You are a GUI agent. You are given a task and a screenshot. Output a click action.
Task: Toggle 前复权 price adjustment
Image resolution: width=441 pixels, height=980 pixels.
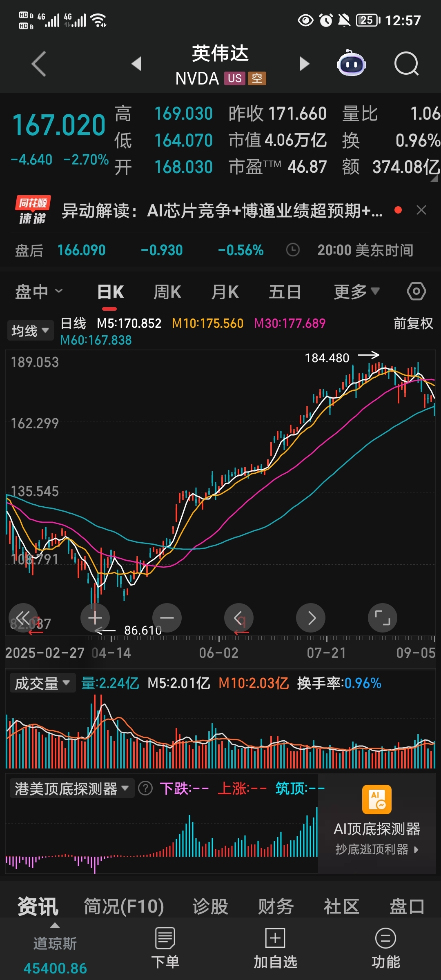(x=413, y=323)
